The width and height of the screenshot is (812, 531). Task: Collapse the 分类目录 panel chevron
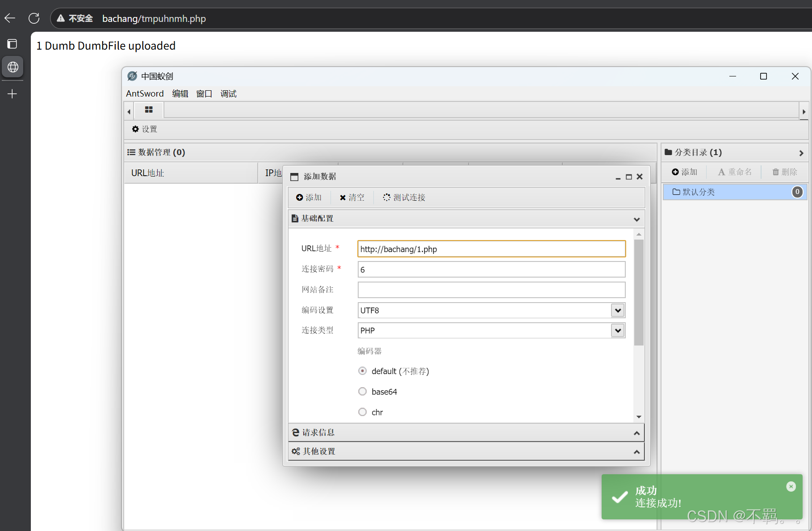pyautogui.click(x=801, y=153)
